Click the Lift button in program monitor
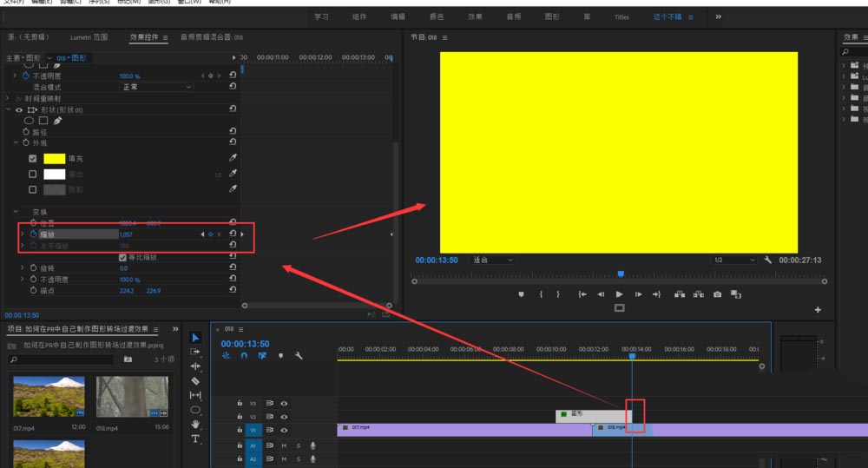The height and width of the screenshot is (468, 868). [x=680, y=294]
